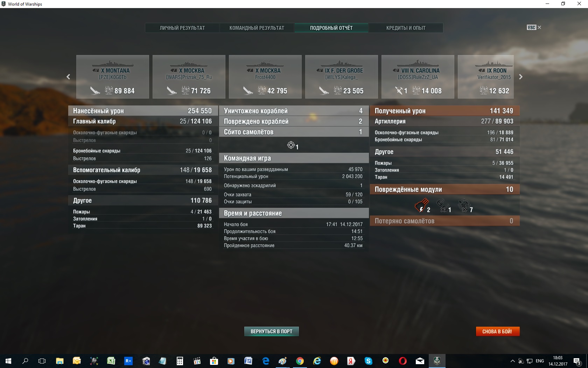Image resolution: width=588 pixels, height=368 pixels.
Task: Go to the Кредиты и опыт tab
Action: (x=406, y=28)
